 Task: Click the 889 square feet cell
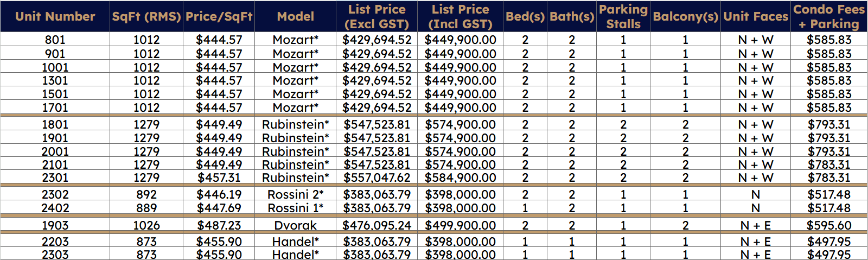[x=146, y=208]
